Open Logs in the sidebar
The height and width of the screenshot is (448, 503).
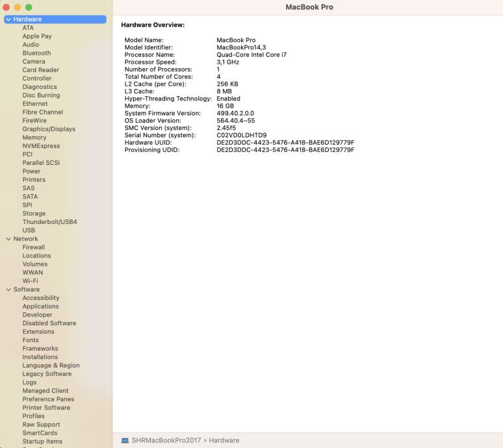29,382
